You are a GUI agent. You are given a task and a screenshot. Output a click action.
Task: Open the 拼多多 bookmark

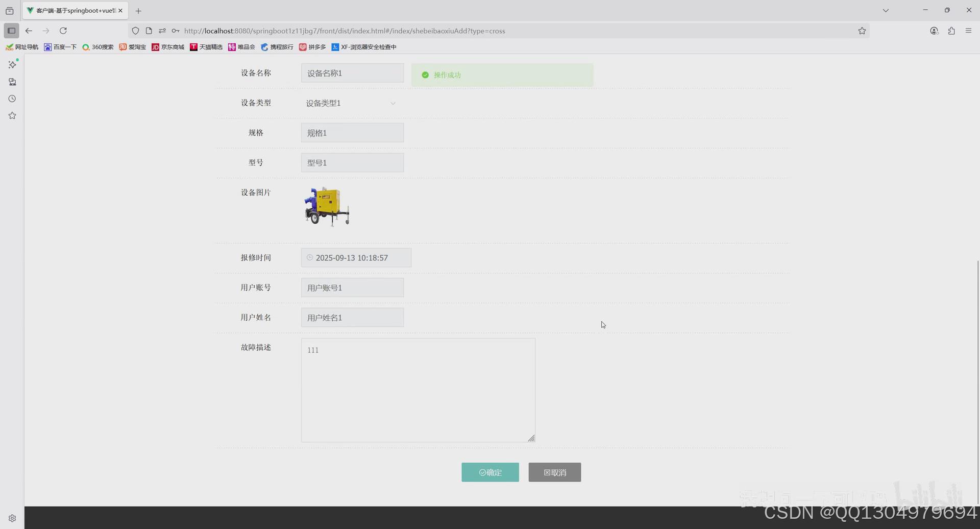(x=312, y=47)
